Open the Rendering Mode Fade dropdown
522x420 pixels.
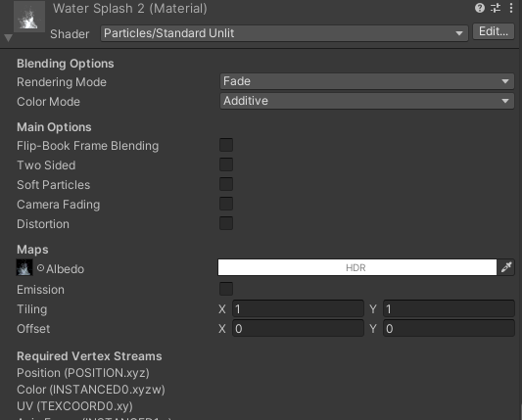[x=367, y=81]
